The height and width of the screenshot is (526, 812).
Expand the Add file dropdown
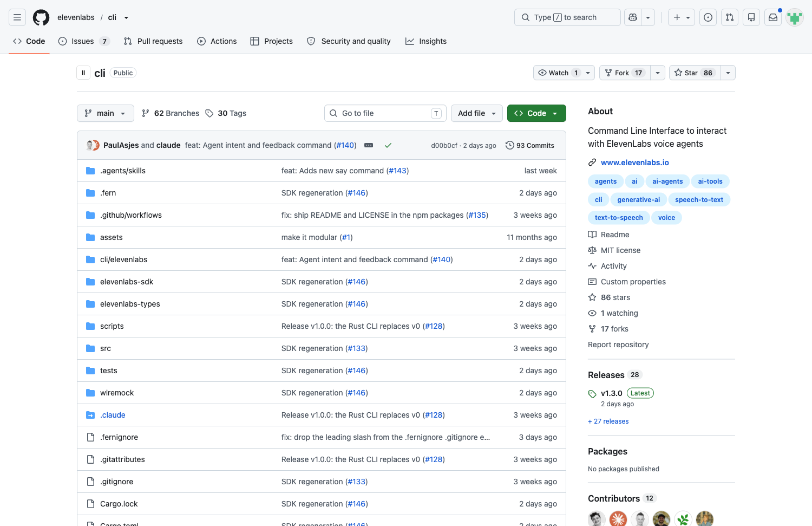click(477, 113)
